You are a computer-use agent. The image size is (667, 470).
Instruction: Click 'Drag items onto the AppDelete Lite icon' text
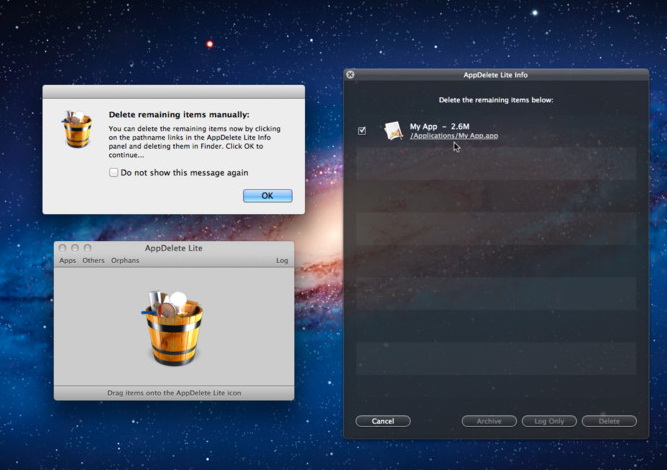point(174,393)
